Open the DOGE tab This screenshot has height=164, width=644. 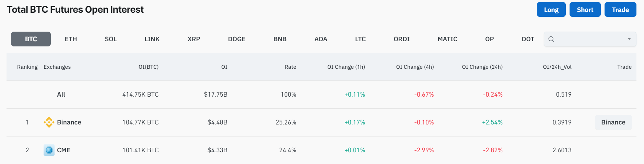point(237,39)
